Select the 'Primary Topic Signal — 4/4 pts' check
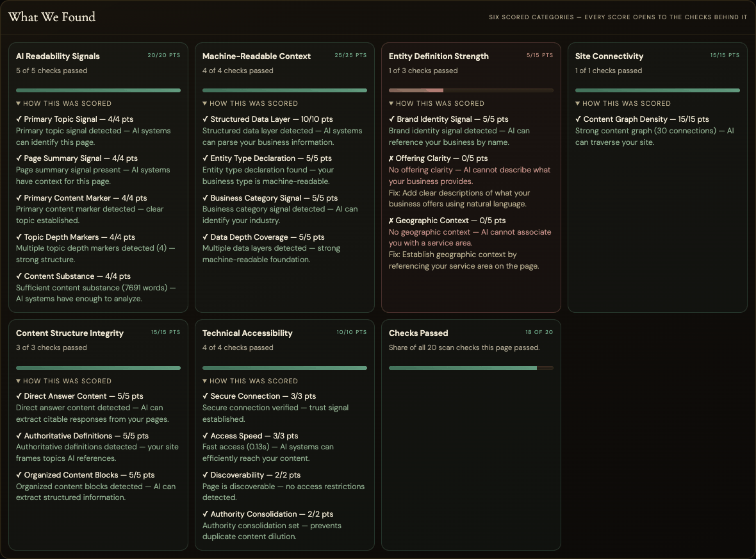This screenshot has height=559, width=756. coord(75,119)
